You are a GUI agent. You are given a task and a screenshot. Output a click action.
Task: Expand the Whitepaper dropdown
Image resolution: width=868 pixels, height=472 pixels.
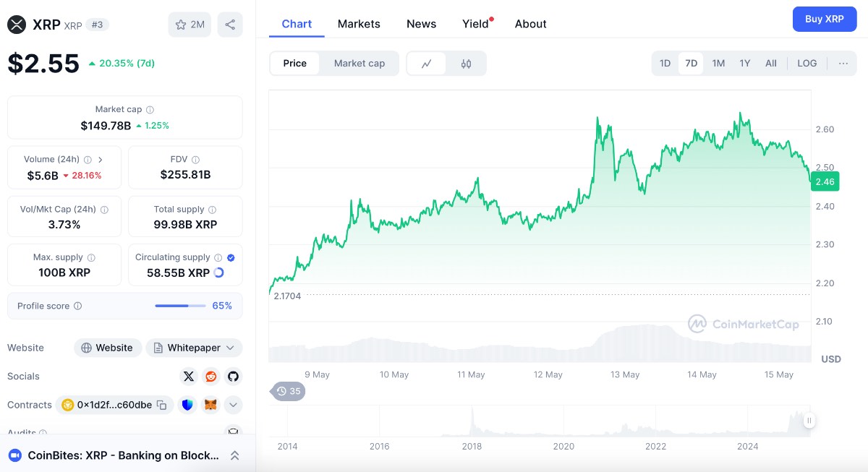[x=194, y=348]
